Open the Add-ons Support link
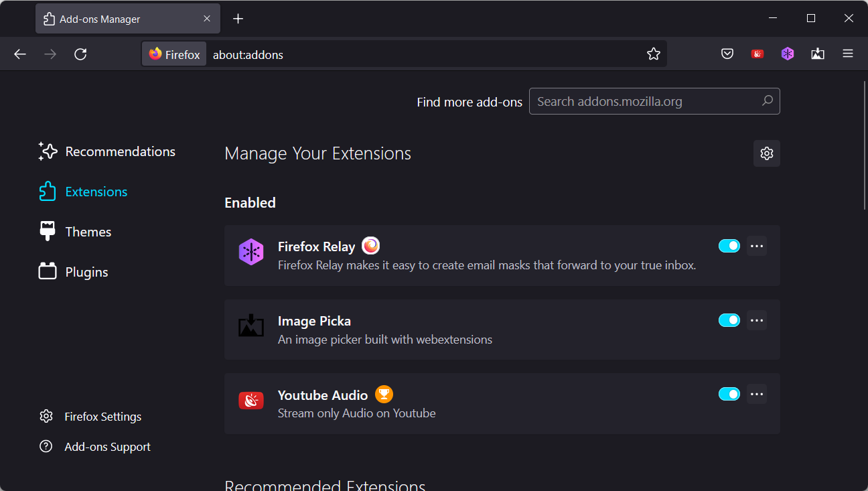 coord(107,447)
